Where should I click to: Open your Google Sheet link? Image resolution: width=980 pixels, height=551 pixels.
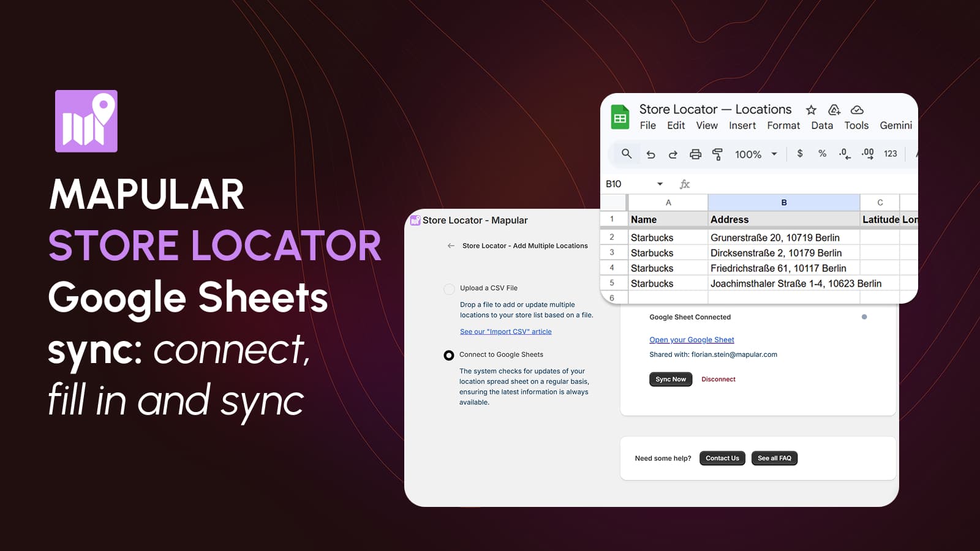(692, 340)
